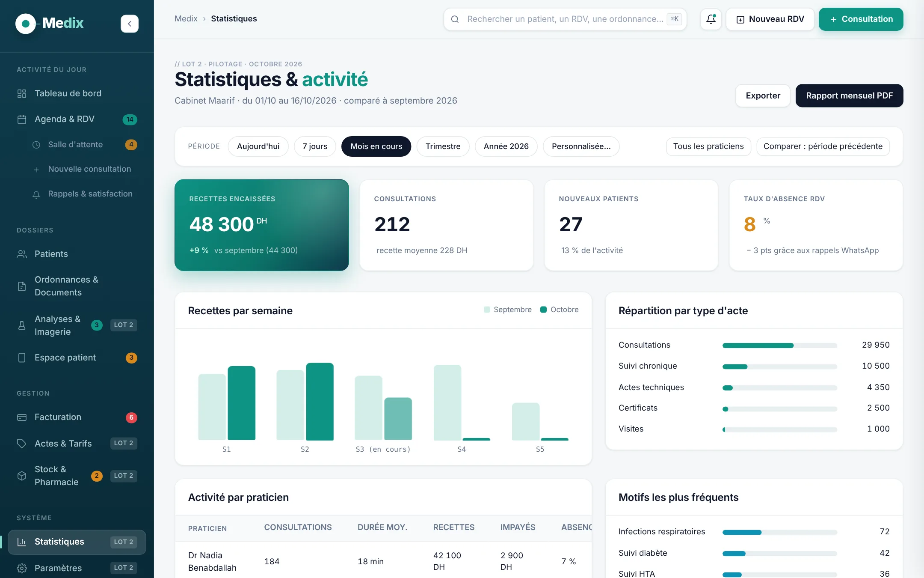Select the Personnalisée… period option
Image resolution: width=924 pixels, height=578 pixels.
tap(581, 146)
